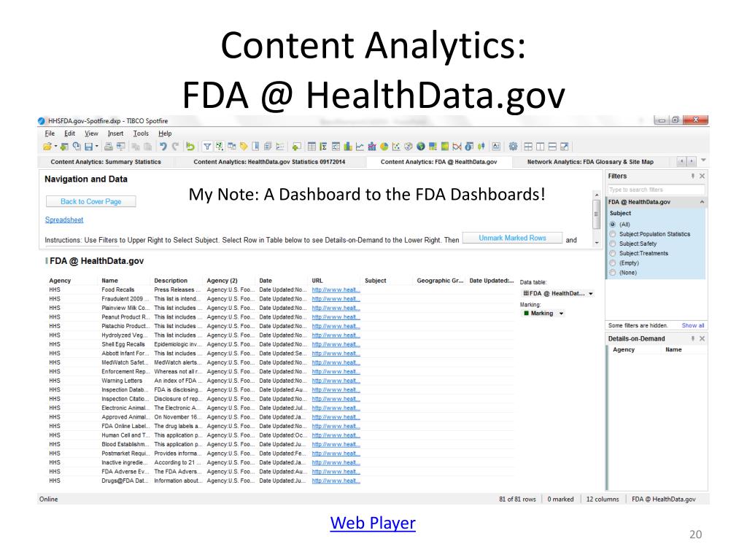This screenshot has height=560, width=747.
Task: Toggle the Filters panel funnel icon
Action: (207, 147)
